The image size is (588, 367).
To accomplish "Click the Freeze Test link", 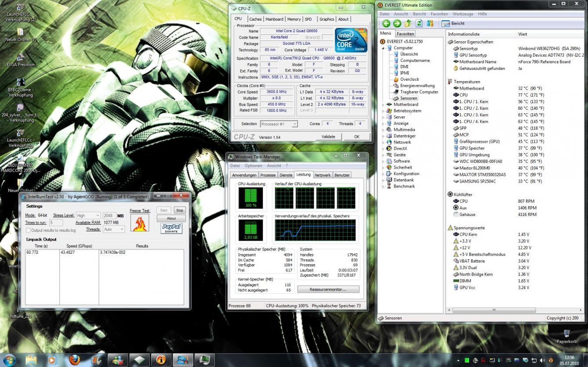I will [140, 211].
